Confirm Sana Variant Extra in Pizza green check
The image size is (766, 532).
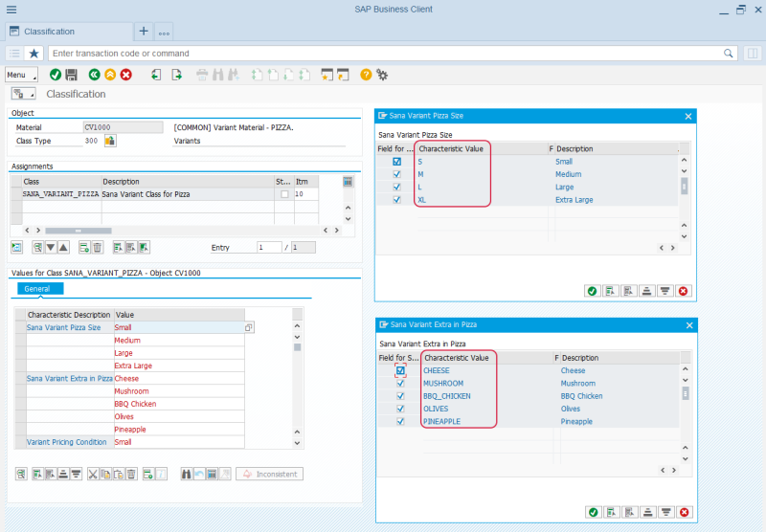click(593, 512)
